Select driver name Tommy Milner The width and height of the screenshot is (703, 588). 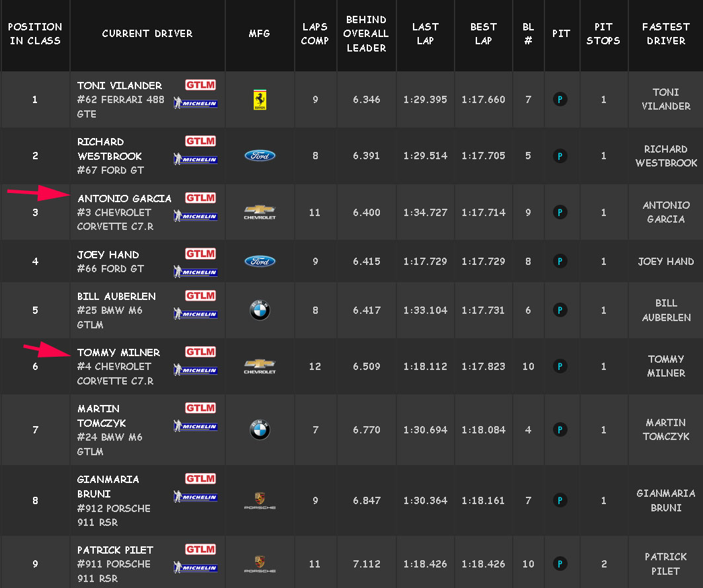point(118,352)
